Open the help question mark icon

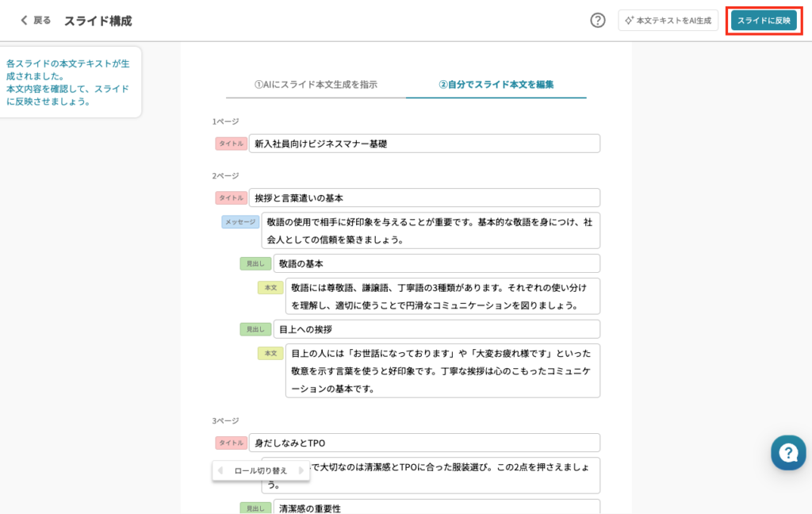[598, 21]
